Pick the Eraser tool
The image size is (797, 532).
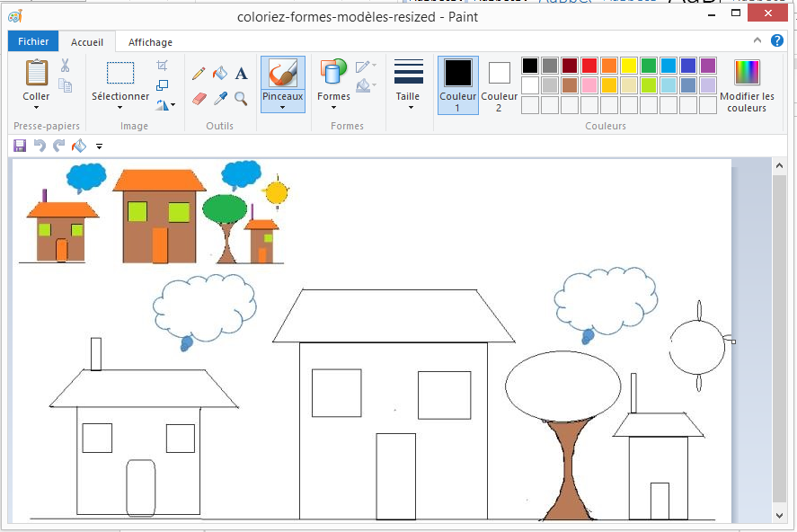point(199,98)
